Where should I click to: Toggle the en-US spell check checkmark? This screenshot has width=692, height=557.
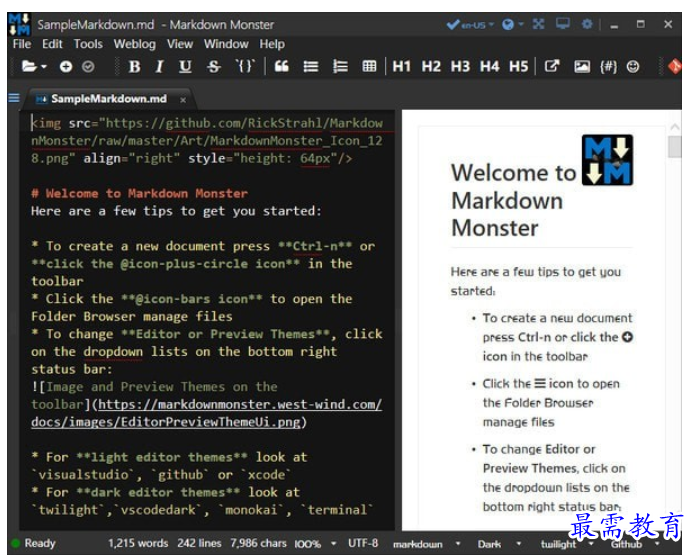(453, 24)
